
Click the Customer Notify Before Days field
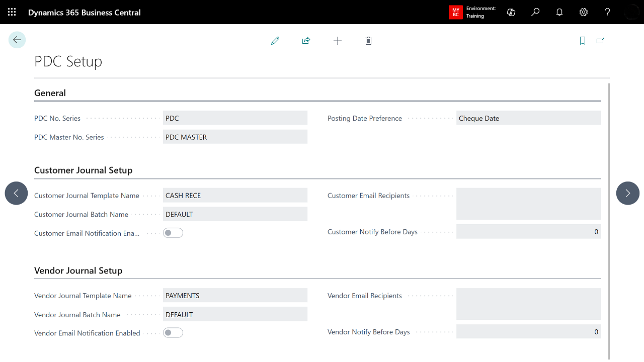[528, 232]
